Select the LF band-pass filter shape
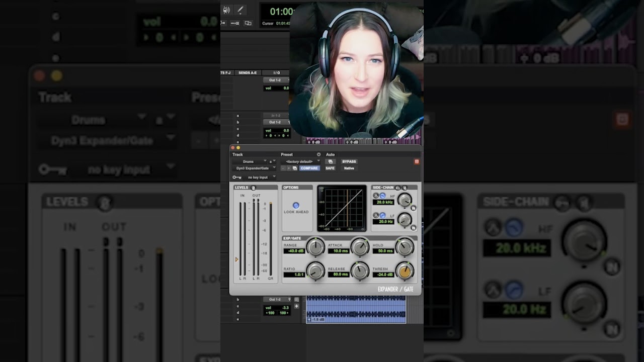This screenshot has height=362, width=644. [x=376, y=215]
